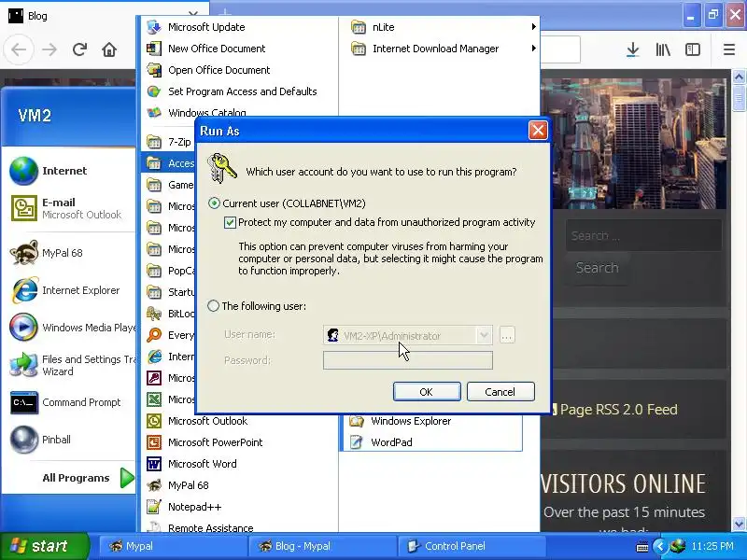Toggle the browser sidebar icon
The image size is (747, 560).
pyautogui.click(x=693, y=49)
